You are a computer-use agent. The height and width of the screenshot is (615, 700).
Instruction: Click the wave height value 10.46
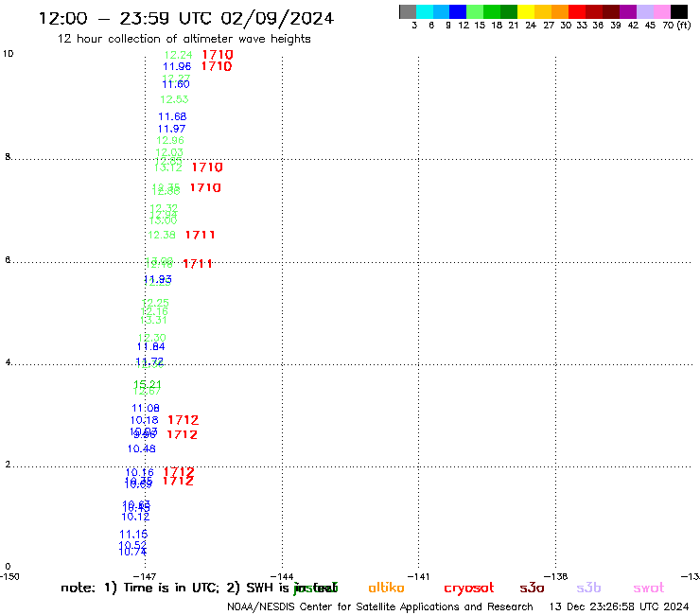coord(142,448)
